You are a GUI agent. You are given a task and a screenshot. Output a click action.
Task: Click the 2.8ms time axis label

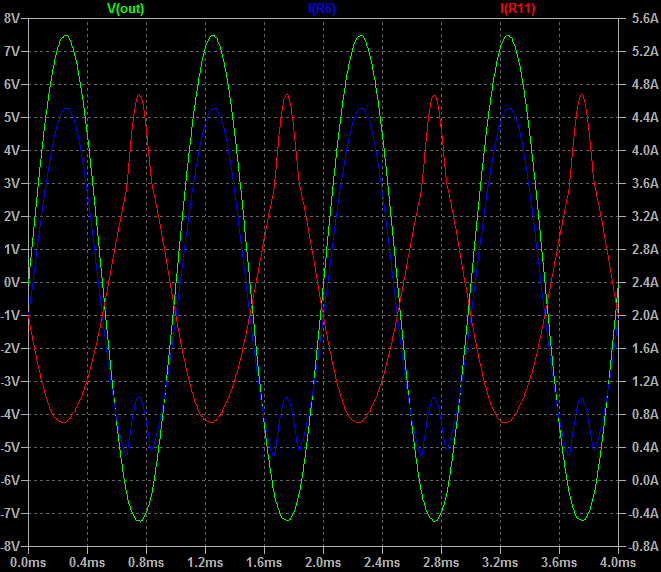pyautogui.click(x=441, y=562)
